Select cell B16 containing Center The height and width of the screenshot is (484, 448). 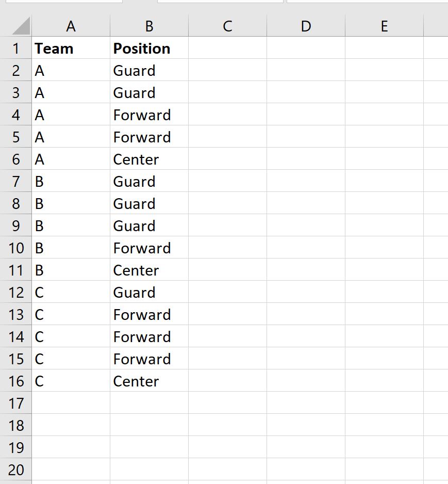pyautogui.click(x=149, y=381)
